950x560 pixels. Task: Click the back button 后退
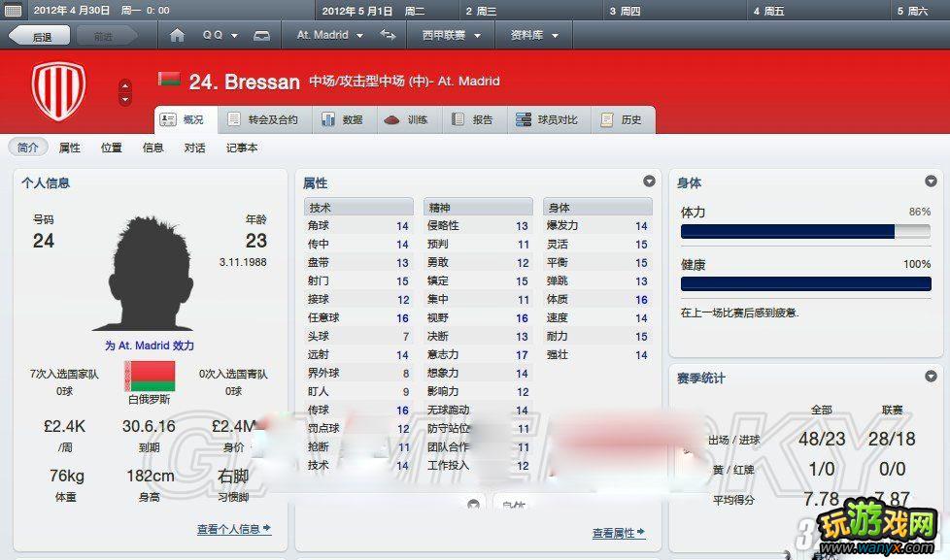(x=40, y=36)
